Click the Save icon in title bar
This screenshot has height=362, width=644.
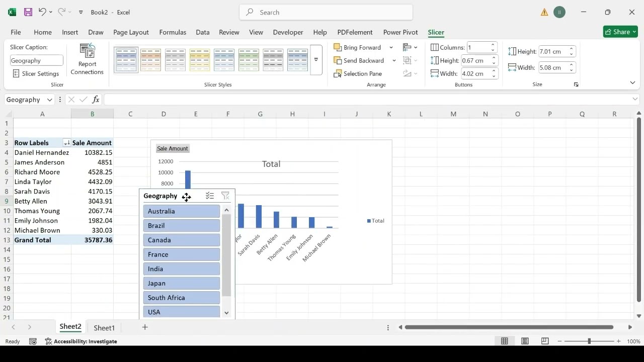[28, 12]
